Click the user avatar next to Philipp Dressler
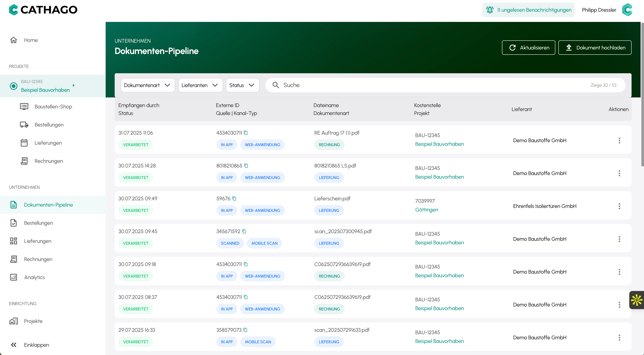Screen dimensions: 644x355 pyautogui.click(x=627, y=10)
